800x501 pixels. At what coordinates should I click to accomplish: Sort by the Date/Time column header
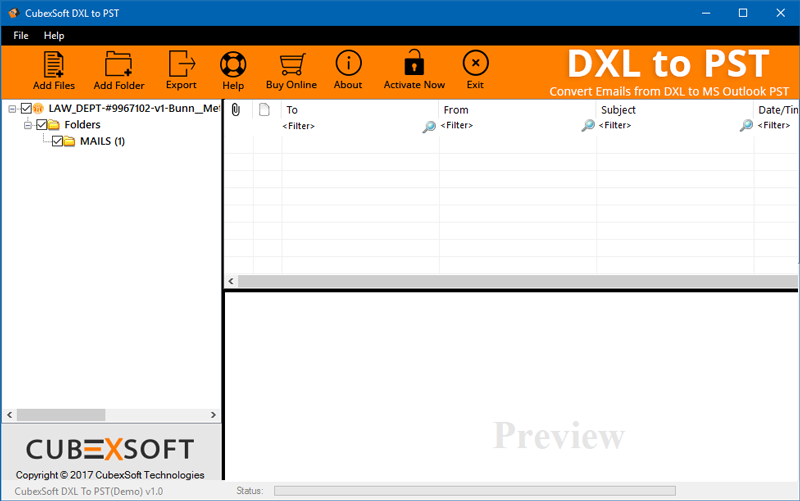[x=777, y=110]
